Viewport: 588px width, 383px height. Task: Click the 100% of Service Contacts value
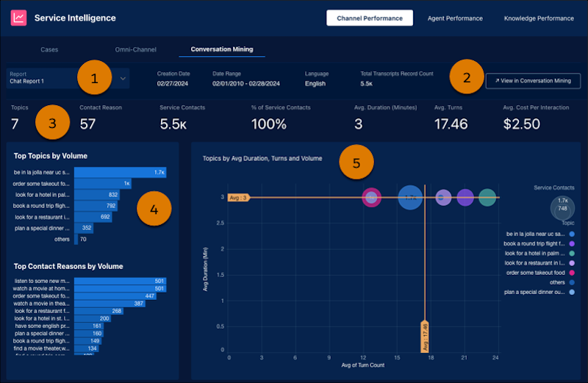pos(269,124)
